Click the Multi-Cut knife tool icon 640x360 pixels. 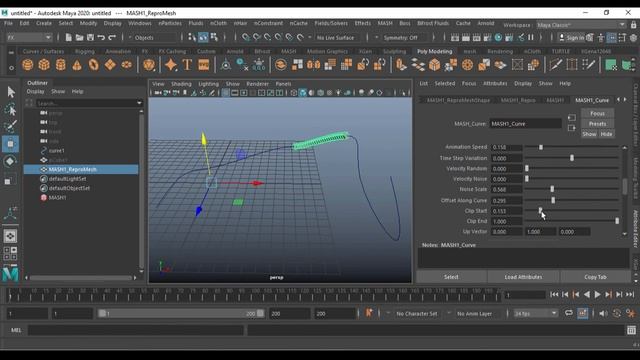click(x=556, y=65)
